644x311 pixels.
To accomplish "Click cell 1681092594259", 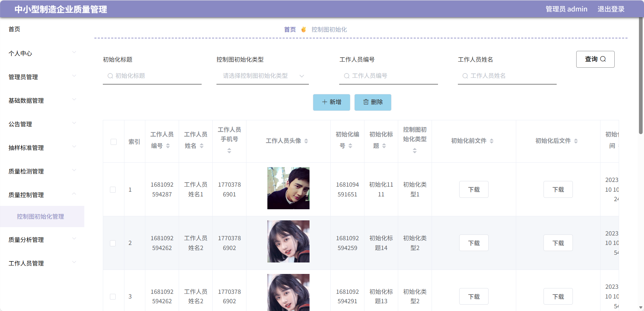I will point(347,243).
